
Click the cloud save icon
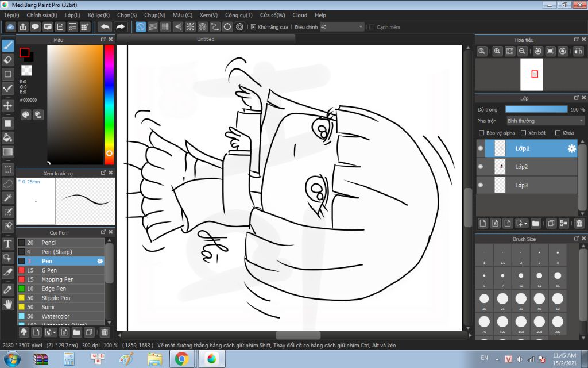pyautogui.click(x=10, y=27)
